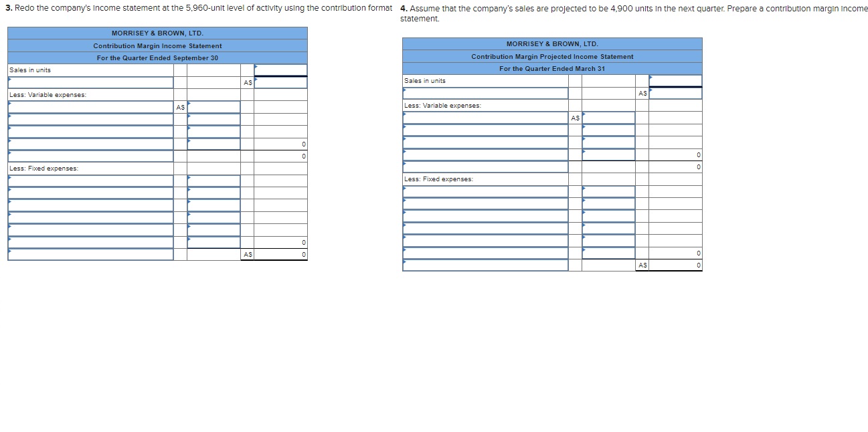Select the A$ sales amount field in March statement
The width and height of the screenshot is (868, 432).
pyautogui.click(x=675, y=93)
